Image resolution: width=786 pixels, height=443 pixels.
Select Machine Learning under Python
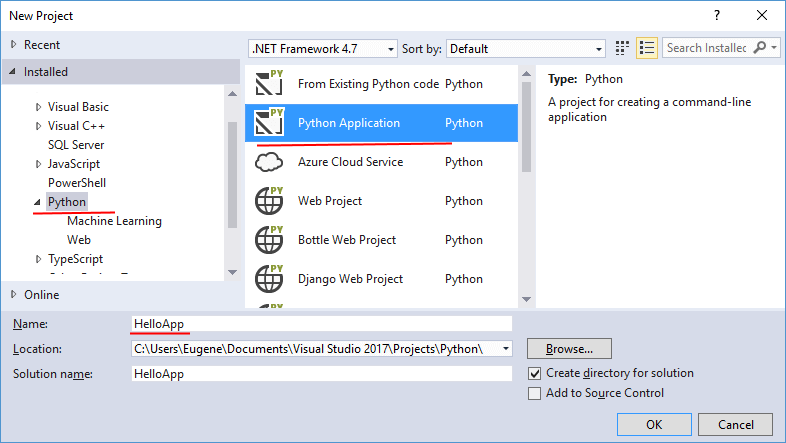coord(114,221)
